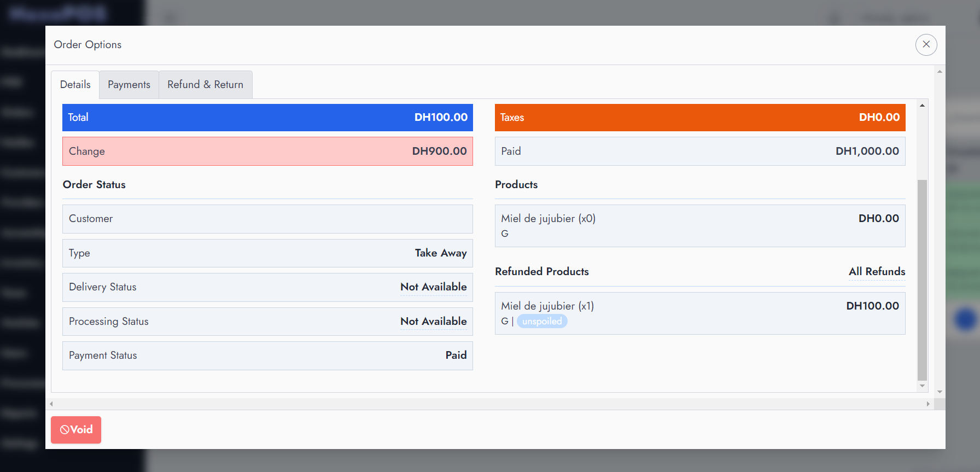Viewport: 980px width, 472px height.
Task: Click the dialog outer scroll up arrow
Action: tap(940, 72)
